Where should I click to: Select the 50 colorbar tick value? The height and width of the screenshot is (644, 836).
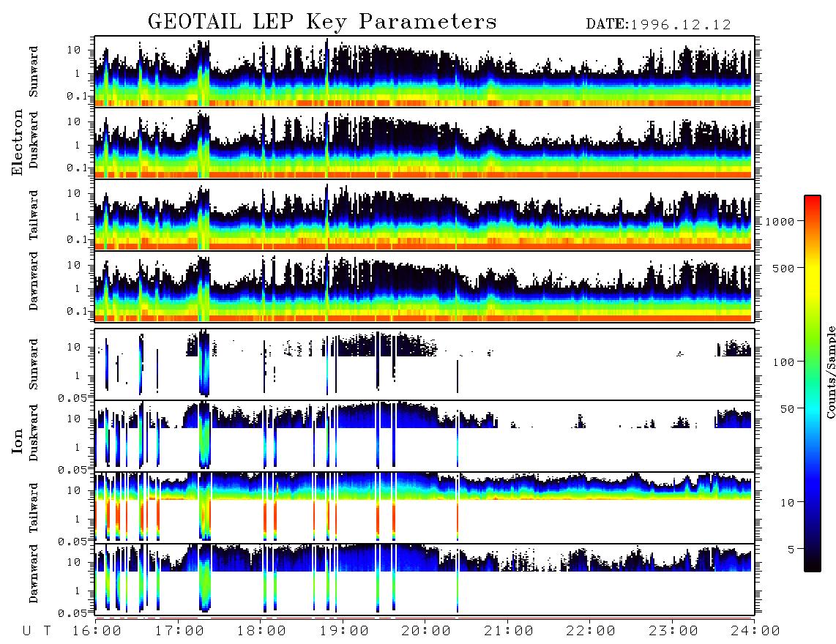788,409
